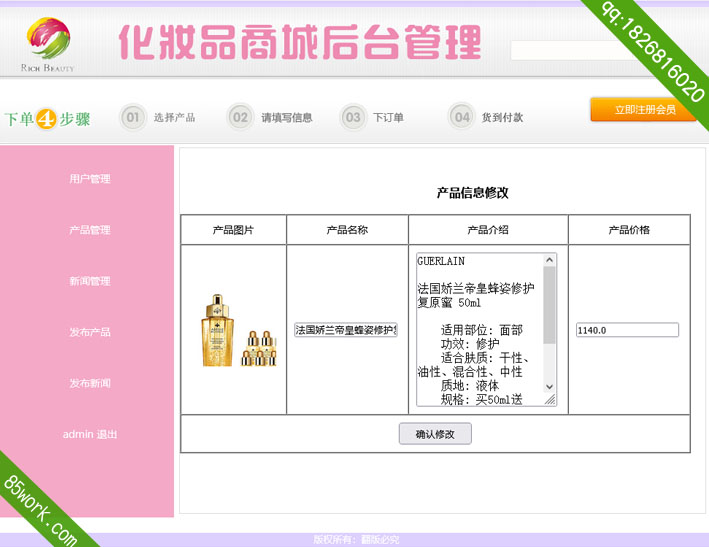Screen dimensions: 709x547
Task: Click the 产品介绍 column header
Action: [x=488, y=230]
